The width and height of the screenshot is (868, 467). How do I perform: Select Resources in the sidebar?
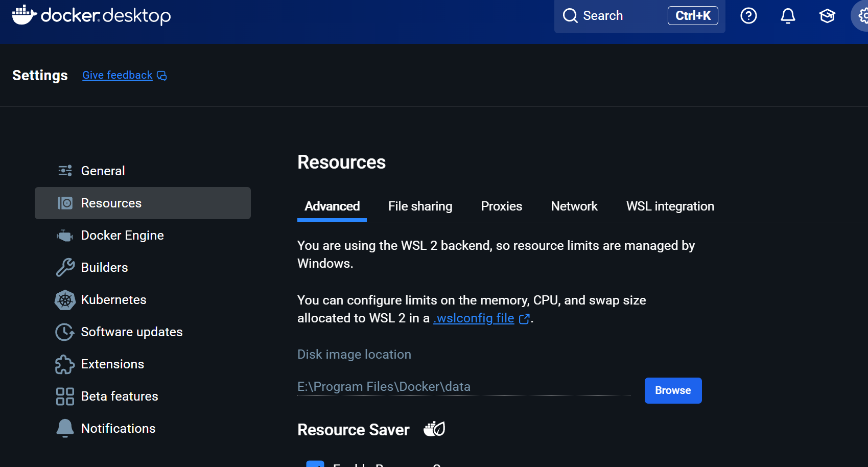tap(143, 203)
